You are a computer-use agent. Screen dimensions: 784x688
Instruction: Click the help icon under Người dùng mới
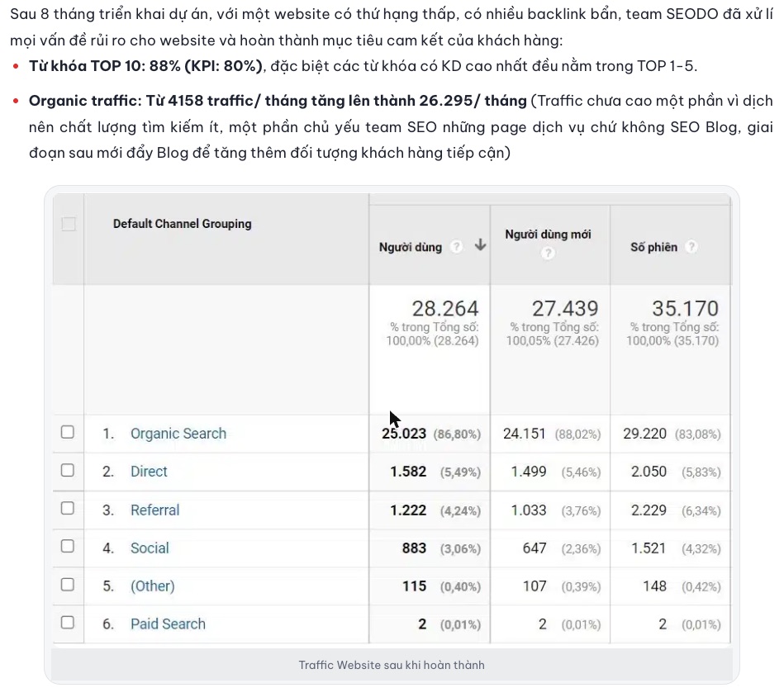(548, 253)
